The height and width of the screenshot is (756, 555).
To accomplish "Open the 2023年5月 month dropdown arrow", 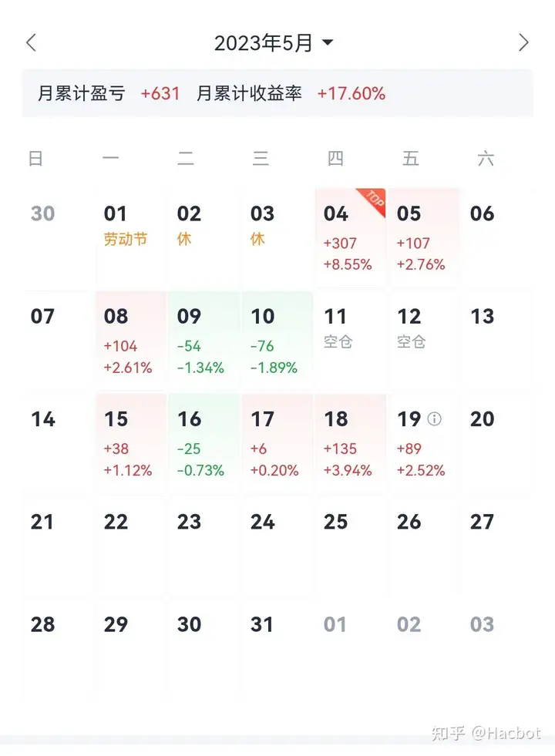I will [328, 42].
